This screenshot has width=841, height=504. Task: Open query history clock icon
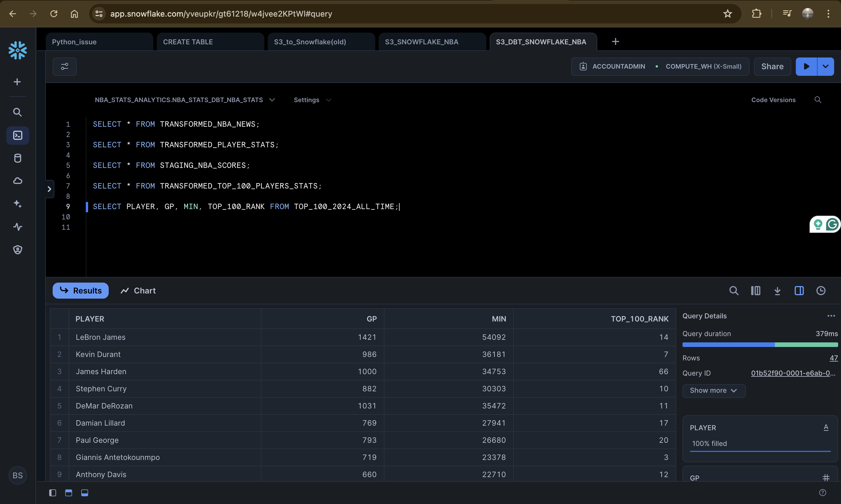(x=821, y=291)
